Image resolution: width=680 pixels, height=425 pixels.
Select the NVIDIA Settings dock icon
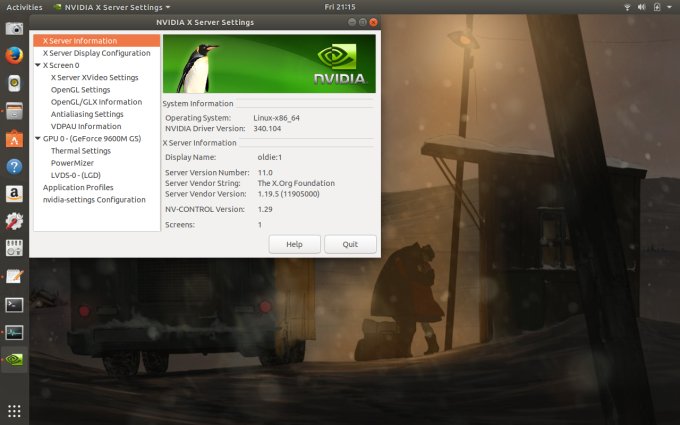click(14, 360)
